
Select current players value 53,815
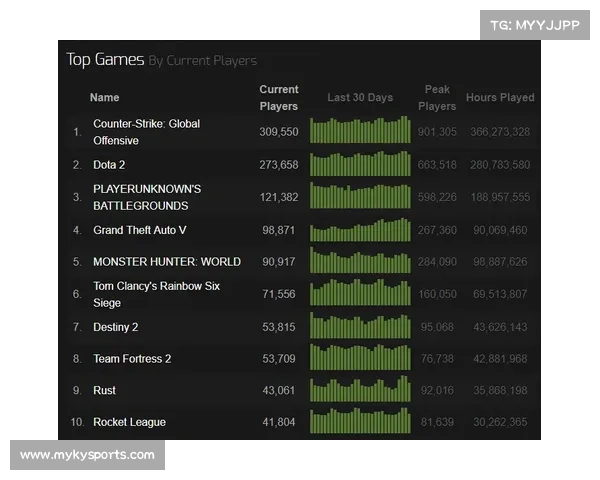pyautogui.click(x=279, y=327)
